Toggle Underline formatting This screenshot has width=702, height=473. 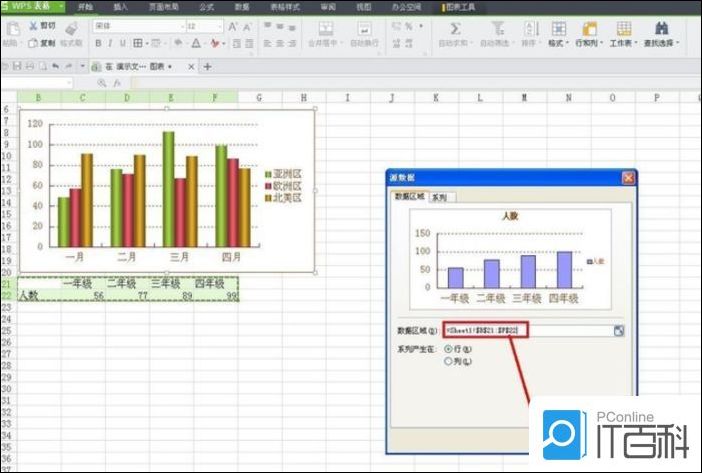[x=123, y=43]
